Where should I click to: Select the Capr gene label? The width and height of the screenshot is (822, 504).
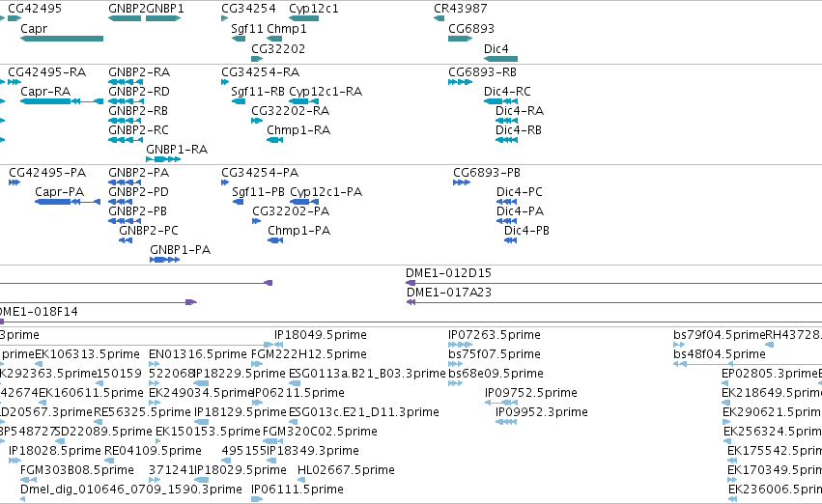click(34, 29)
